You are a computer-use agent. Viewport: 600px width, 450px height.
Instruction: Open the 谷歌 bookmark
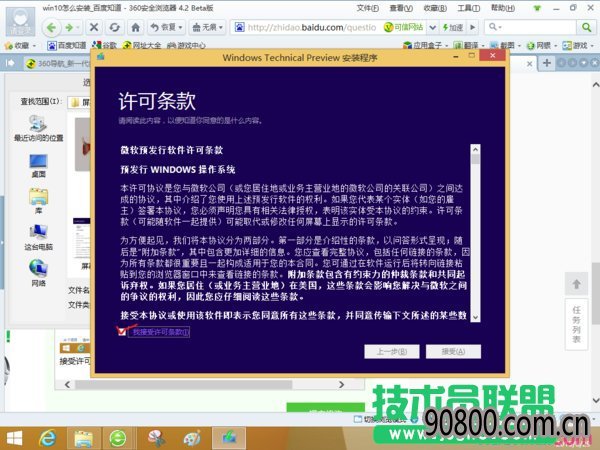(x=104, y=46)
